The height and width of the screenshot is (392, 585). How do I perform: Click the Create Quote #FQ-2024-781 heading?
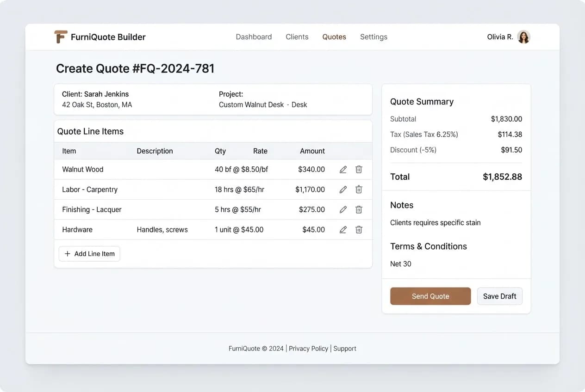(x=135, y=68)
